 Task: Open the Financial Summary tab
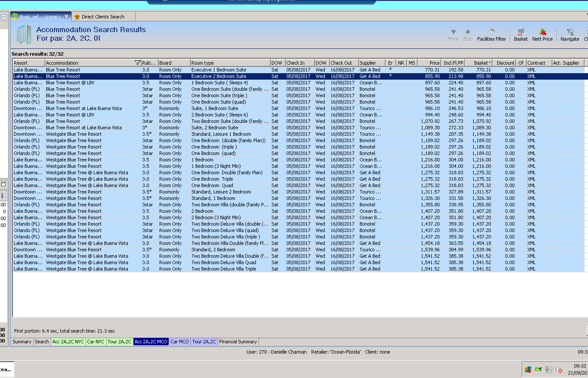(x=238, y=342)
